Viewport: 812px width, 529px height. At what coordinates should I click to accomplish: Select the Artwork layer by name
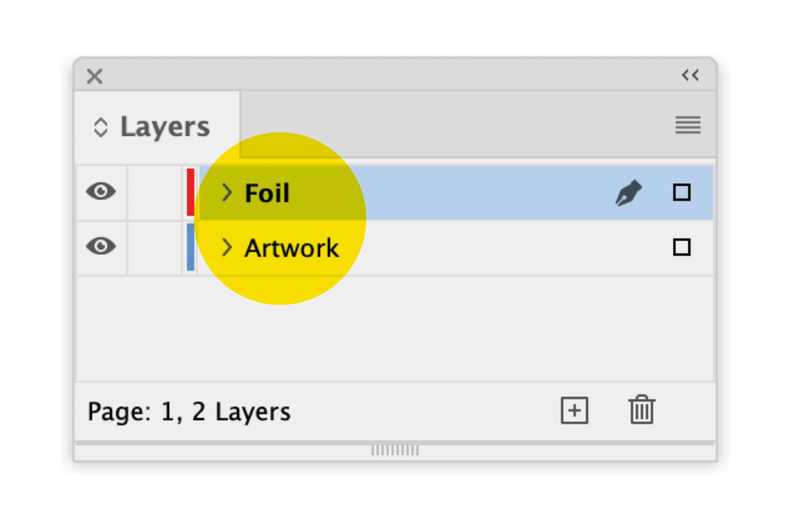click(292, 248)
